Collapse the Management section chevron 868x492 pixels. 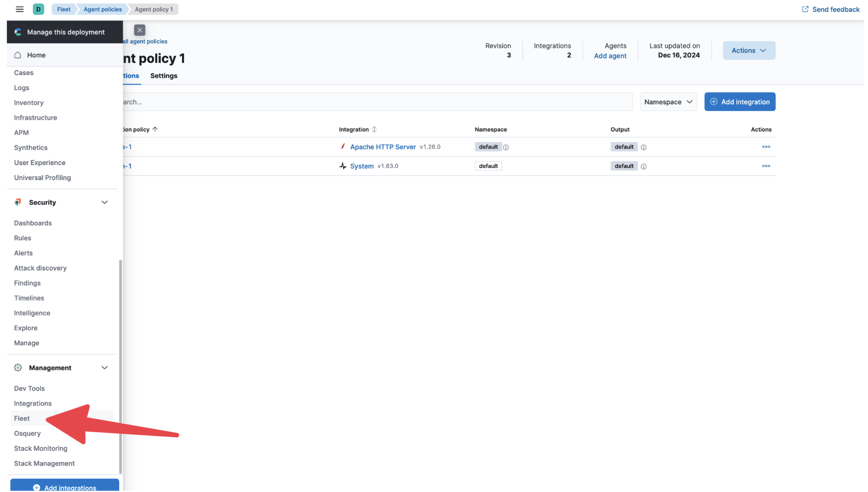pos(105,368)
